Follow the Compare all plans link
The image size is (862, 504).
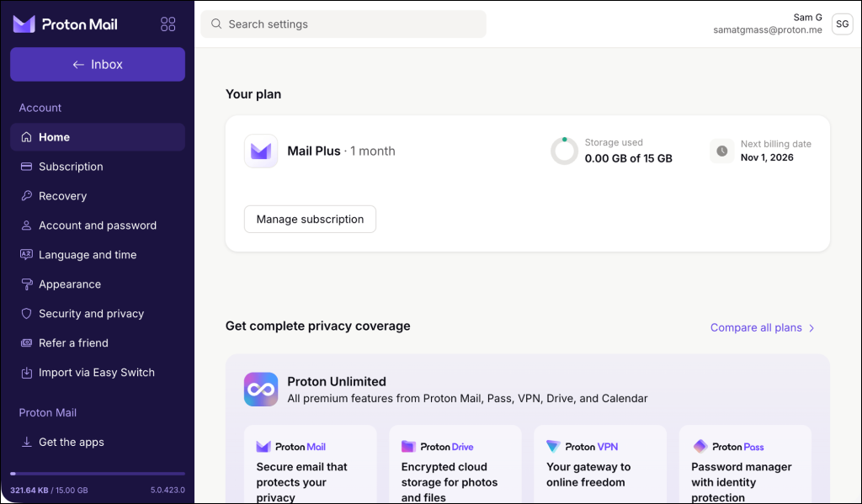point(762,327)
